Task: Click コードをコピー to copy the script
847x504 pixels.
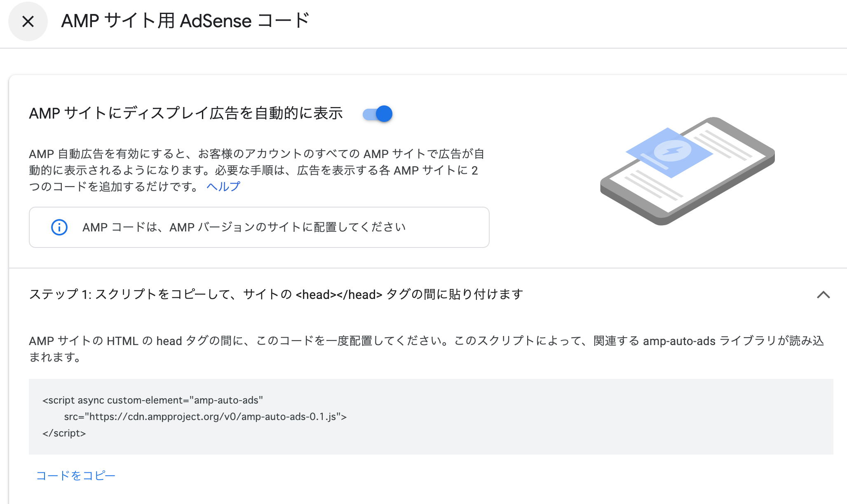Action: 76,476
